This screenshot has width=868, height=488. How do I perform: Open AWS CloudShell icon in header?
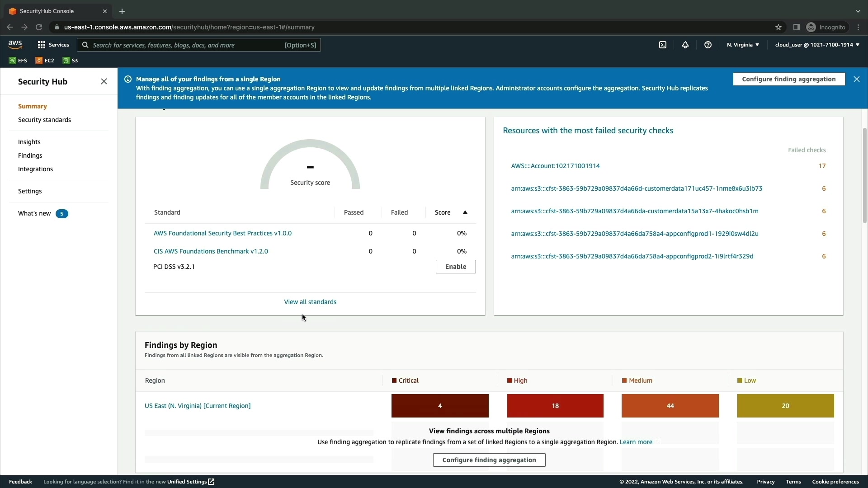[663, 45]
